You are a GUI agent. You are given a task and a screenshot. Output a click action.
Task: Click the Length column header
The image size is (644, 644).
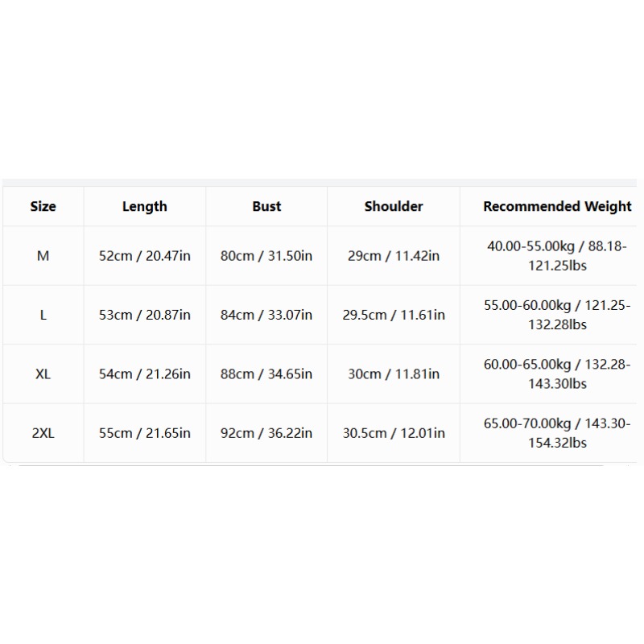145,206
